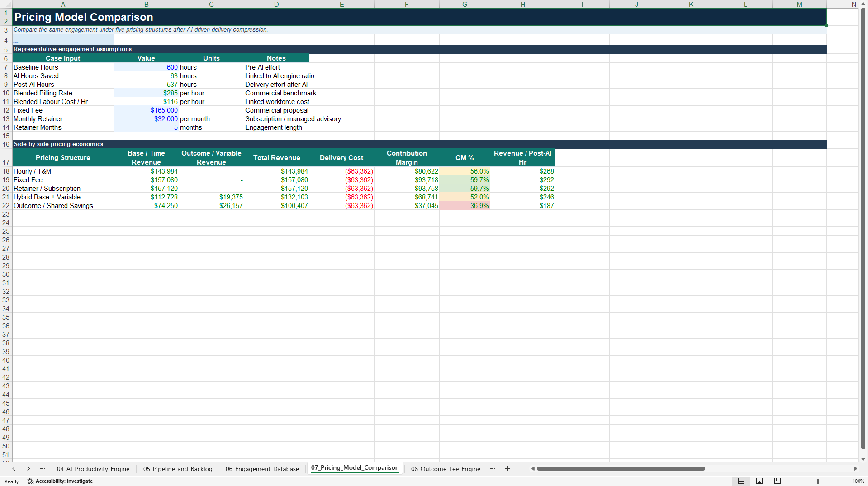Go to the next sheet tab arrow

[28, 469]
